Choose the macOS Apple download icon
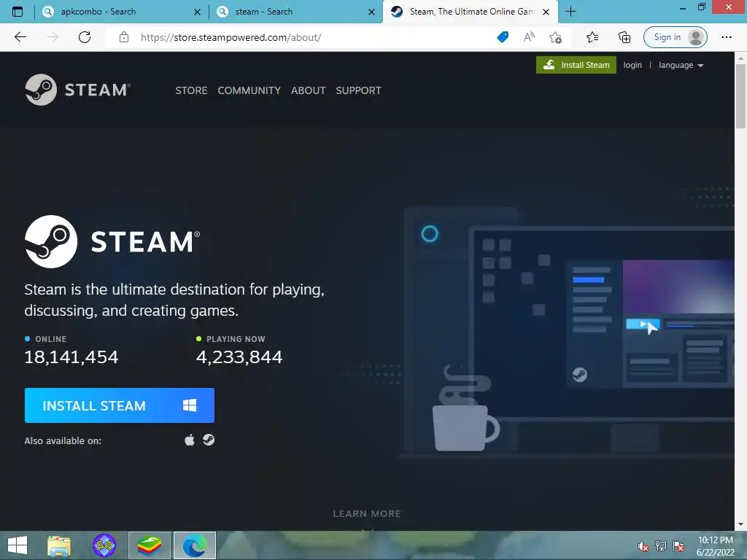Image resolution: width=747 pixels, height=560 pixels. [190, 440]
